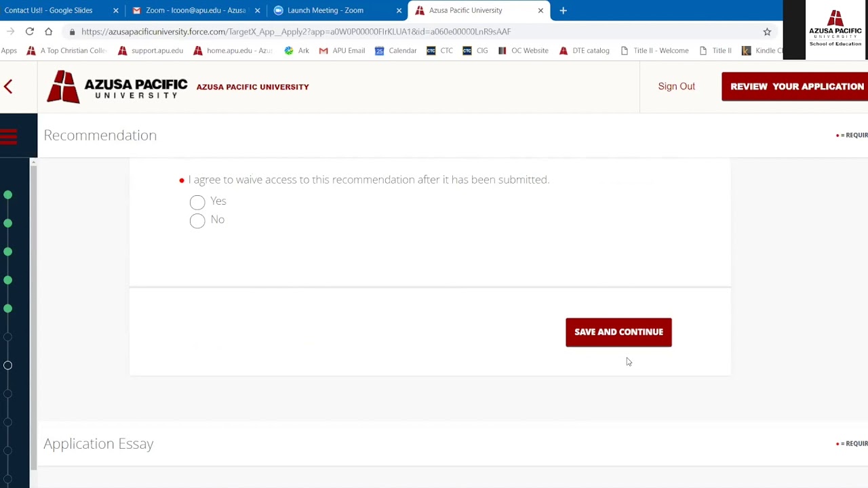This screenshot has height=488, width=868.
Task: Close the Launch Meeting Zoom tab
Action: [399, 10]
